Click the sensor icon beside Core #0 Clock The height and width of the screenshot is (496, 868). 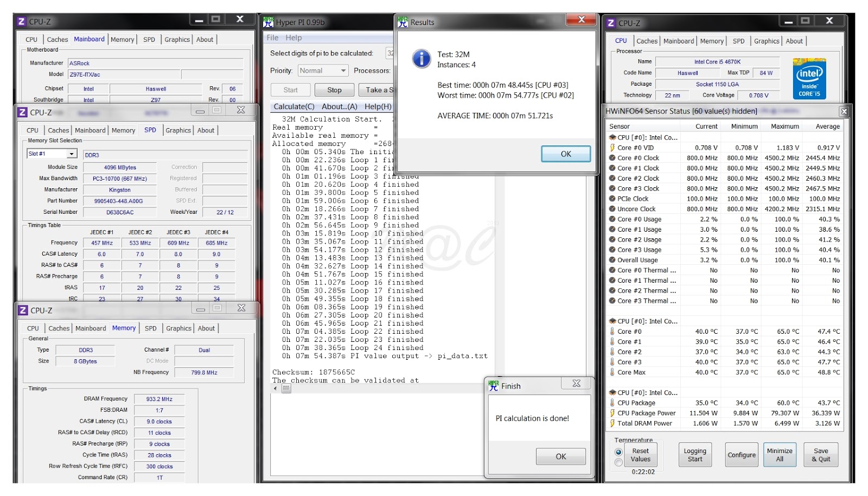point(612,158)
